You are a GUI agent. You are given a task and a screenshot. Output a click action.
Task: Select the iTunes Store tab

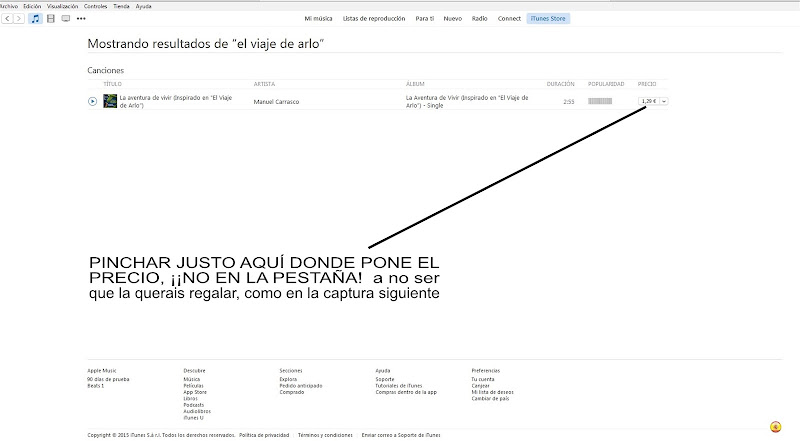(x=548, y=19)
